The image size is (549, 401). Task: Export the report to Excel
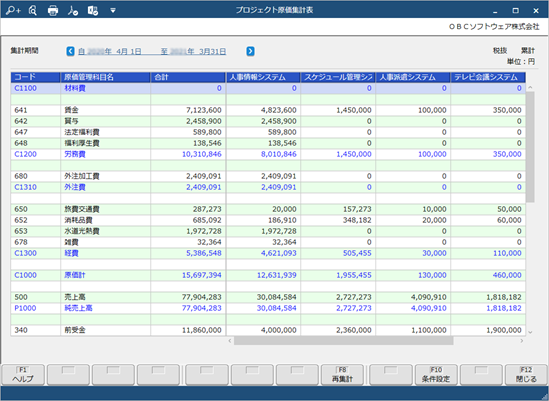[93, 11]
